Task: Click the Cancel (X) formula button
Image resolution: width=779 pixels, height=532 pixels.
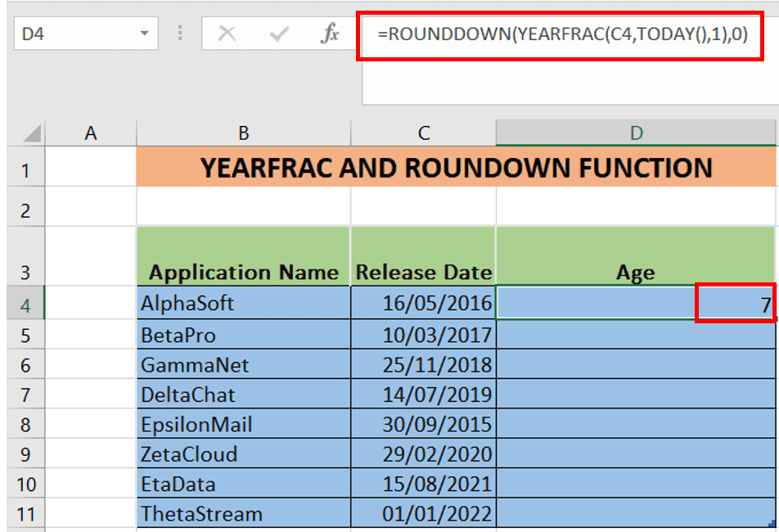Action: pos(227,34)
